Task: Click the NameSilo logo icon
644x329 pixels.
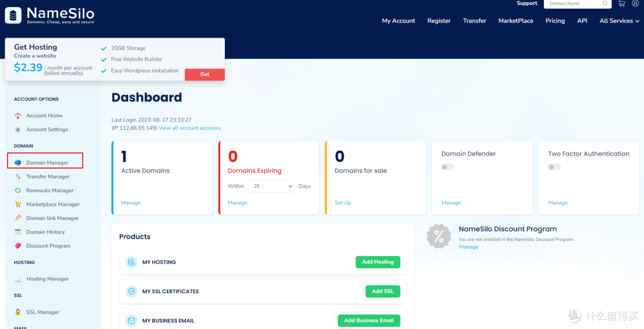Action: point(13,15)
